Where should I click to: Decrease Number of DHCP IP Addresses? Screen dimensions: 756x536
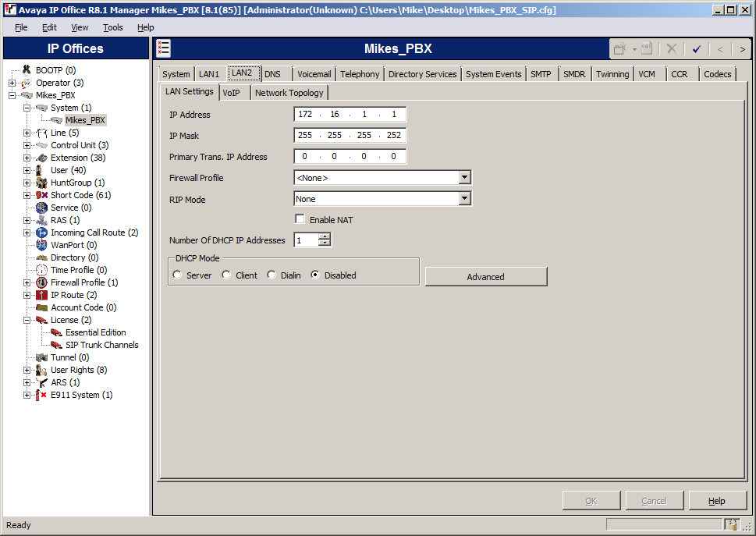pos(325,243)
